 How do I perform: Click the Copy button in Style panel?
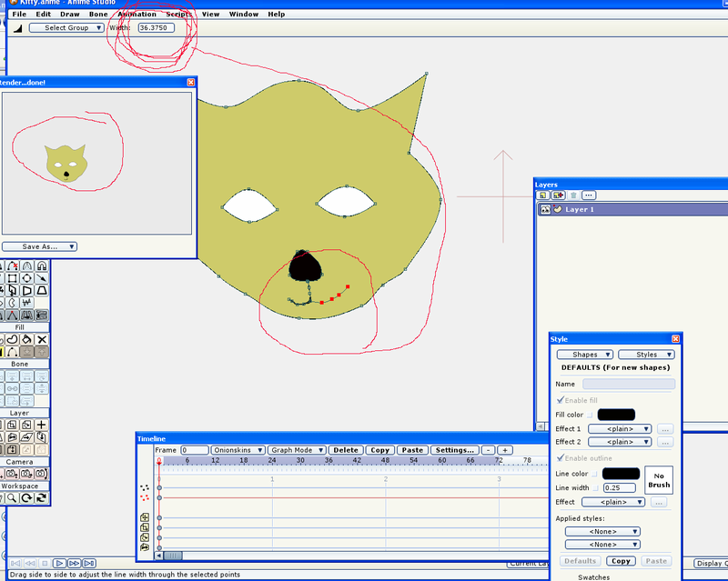coord(621,561)
